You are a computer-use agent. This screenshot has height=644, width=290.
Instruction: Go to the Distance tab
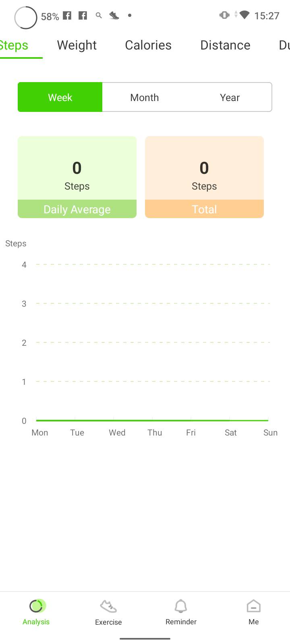tap(225, 45)
